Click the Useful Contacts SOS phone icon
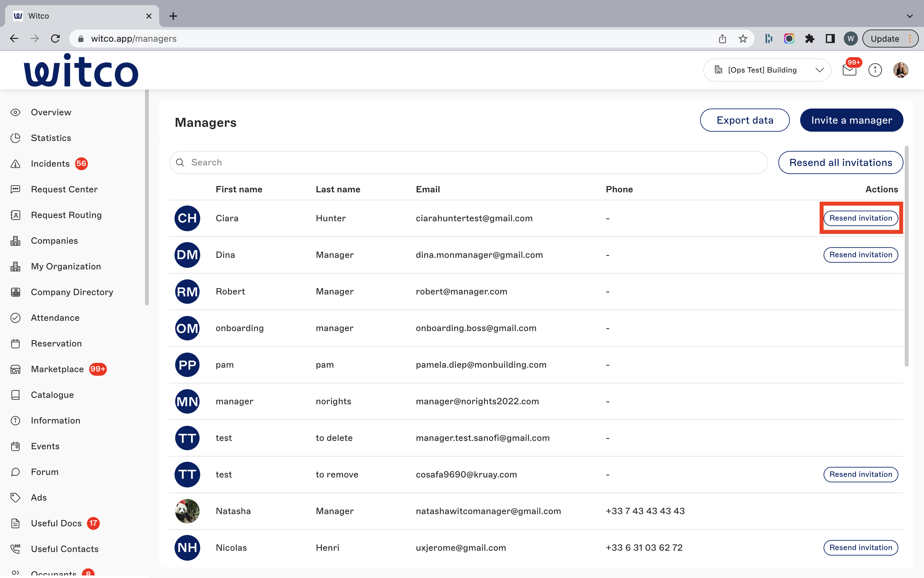 click(15, 549)
